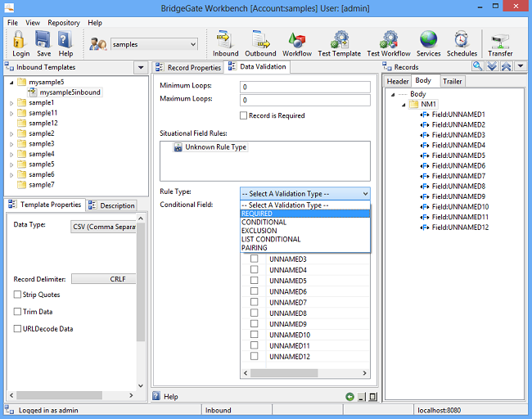The width and height of the screenshot is (532, 419).
Task: Click the Help question mark panel icon
Action: click(x=156, y=396)
